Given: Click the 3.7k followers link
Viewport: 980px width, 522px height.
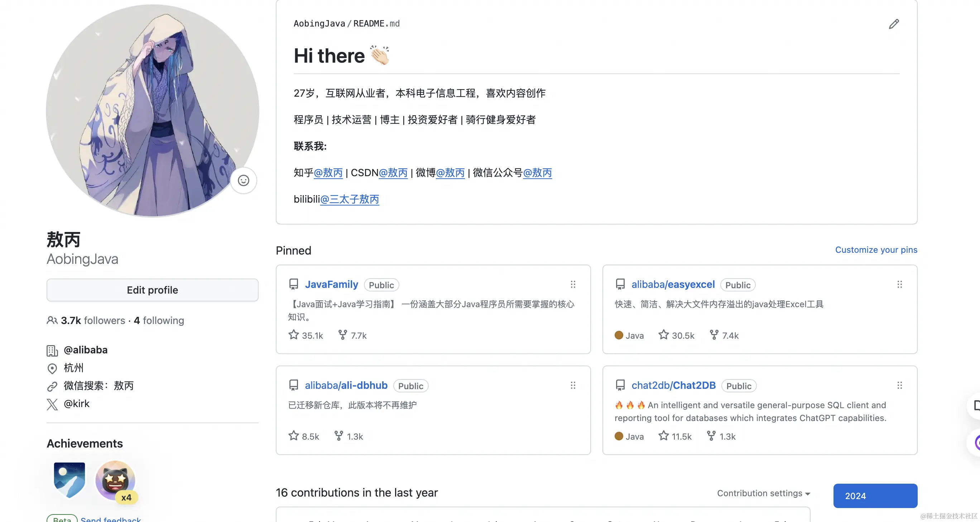Looking at the screenshot, I should point(92,320).
